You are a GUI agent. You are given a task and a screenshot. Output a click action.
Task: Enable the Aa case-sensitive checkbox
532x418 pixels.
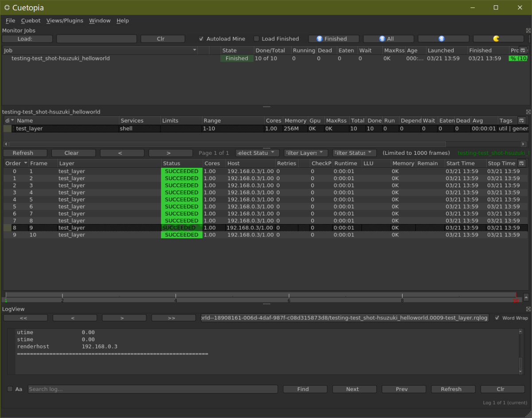[10, 389]
